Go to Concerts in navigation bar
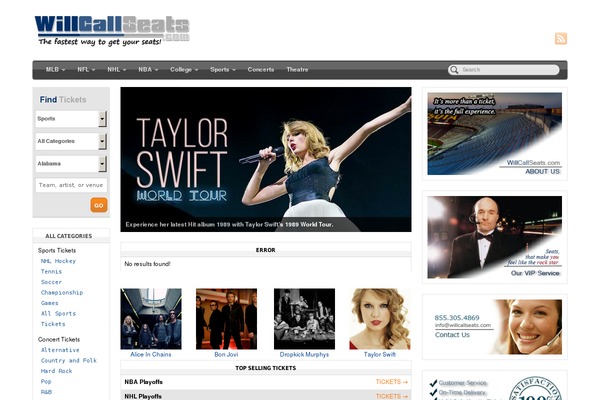600x400 pixels. [261, 70]
